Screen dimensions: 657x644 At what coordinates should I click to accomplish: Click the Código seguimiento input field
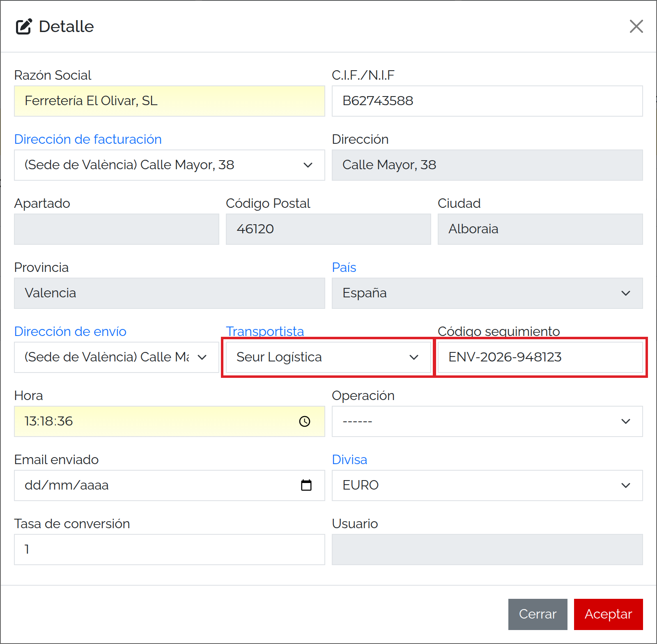(540, 357)
